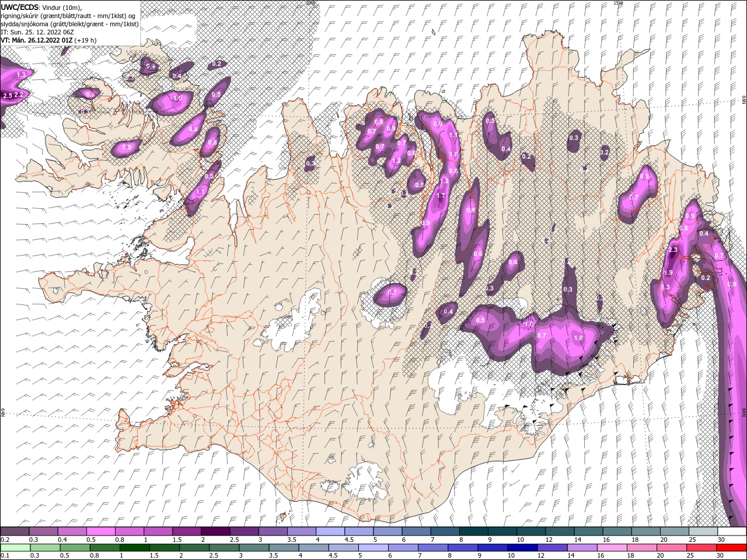Click bright pink upper swatch for 0.5–0.8

100,531
